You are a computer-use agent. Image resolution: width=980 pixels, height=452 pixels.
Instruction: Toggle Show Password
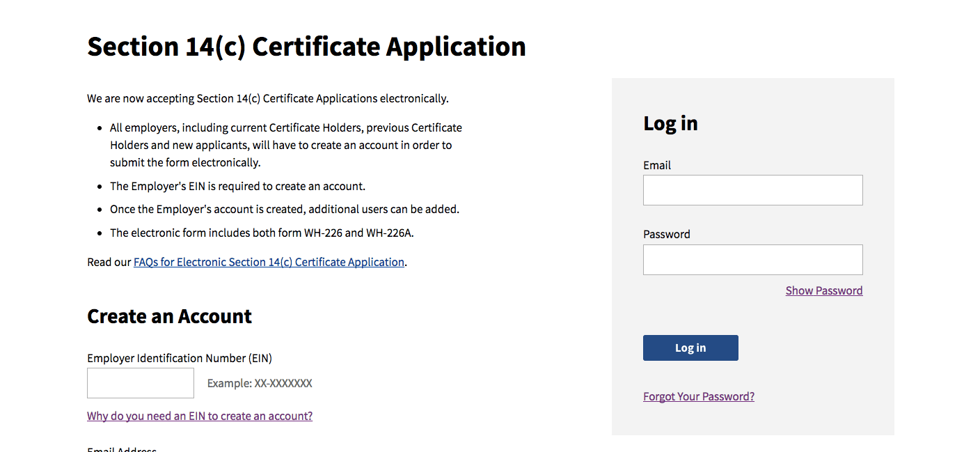pos(823,291)
